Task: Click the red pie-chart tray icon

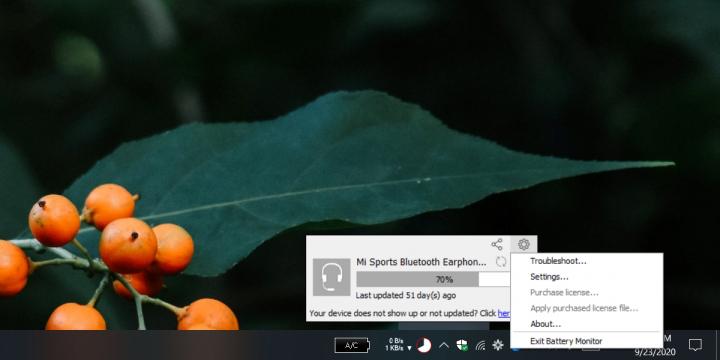Action: pyautogui.click(x=424, y=345)
